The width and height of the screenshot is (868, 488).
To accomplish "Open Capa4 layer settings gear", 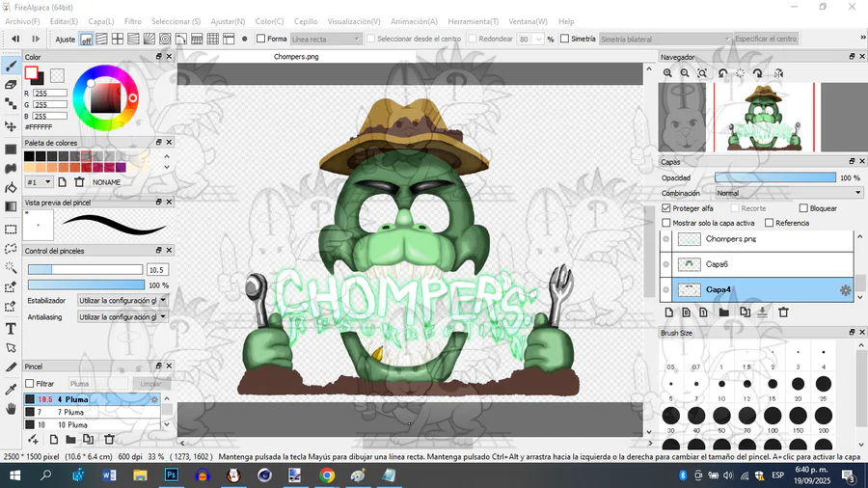I will [845, 290].
